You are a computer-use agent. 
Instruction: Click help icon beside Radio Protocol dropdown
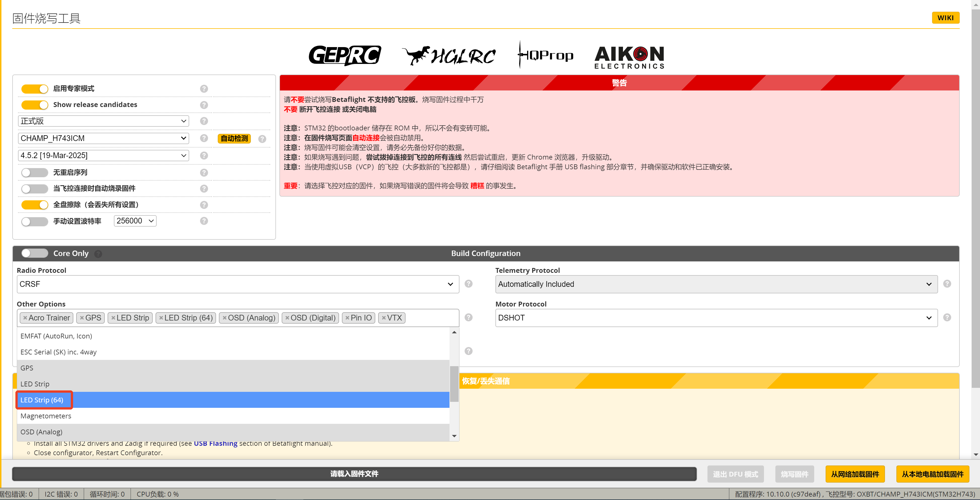468,284
